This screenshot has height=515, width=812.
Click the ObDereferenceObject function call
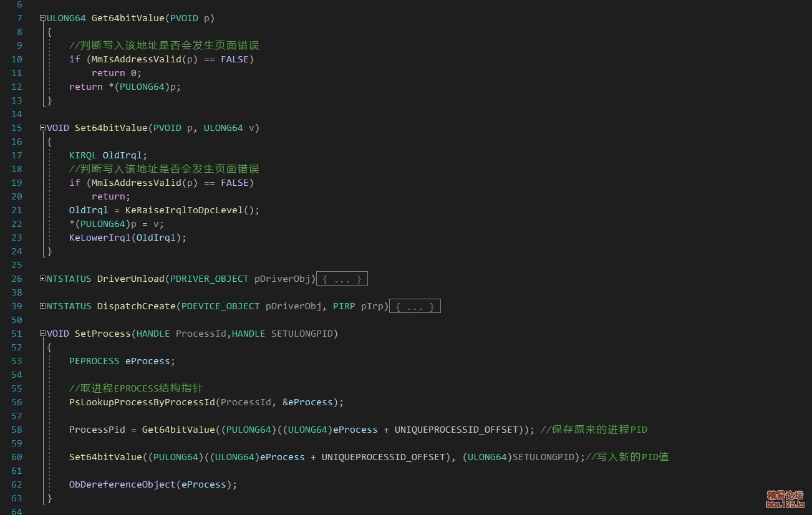[122, 484]
